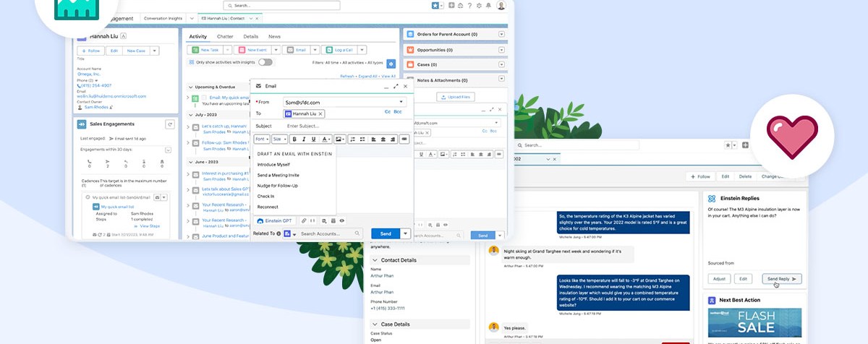
Task: Collapse the Case Details section
Action: (375, 324)
